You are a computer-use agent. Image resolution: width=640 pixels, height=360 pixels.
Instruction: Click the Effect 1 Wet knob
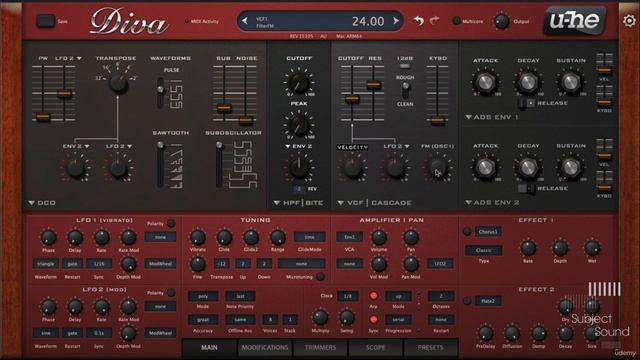[591, 248]
